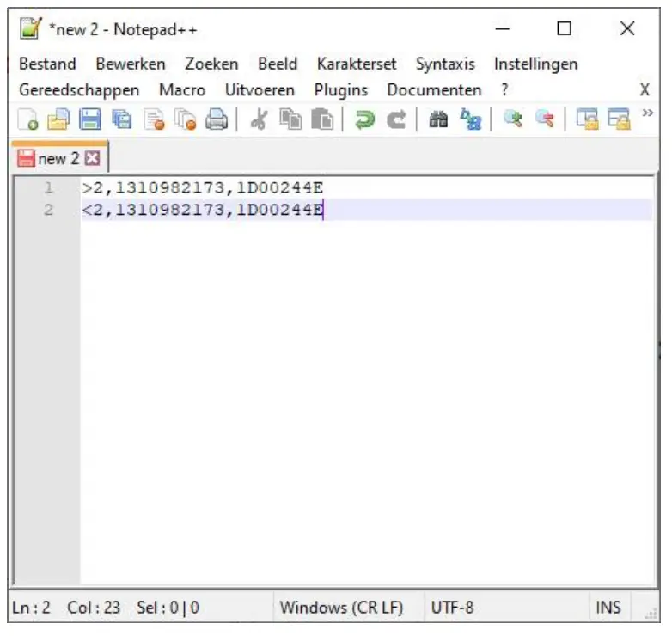Open the Beeld menu

coord(278,64)
